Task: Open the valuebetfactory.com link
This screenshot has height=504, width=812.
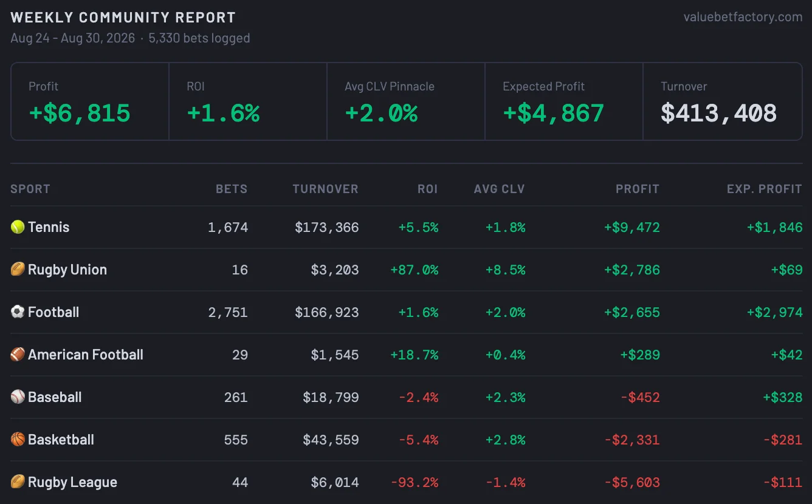Action: (x=743, y=17)
